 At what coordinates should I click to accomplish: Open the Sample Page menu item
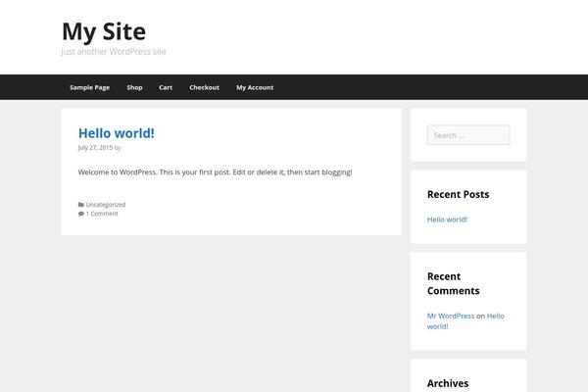point(89,87)
